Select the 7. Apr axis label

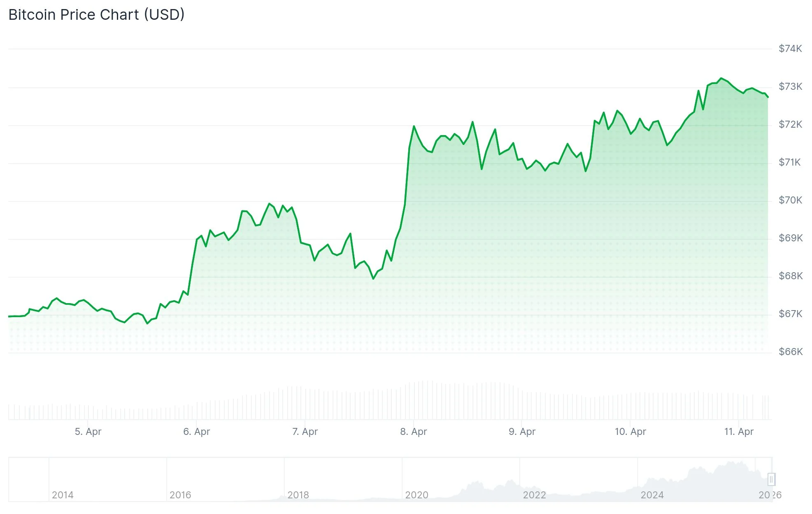click(x=305, y=432)
